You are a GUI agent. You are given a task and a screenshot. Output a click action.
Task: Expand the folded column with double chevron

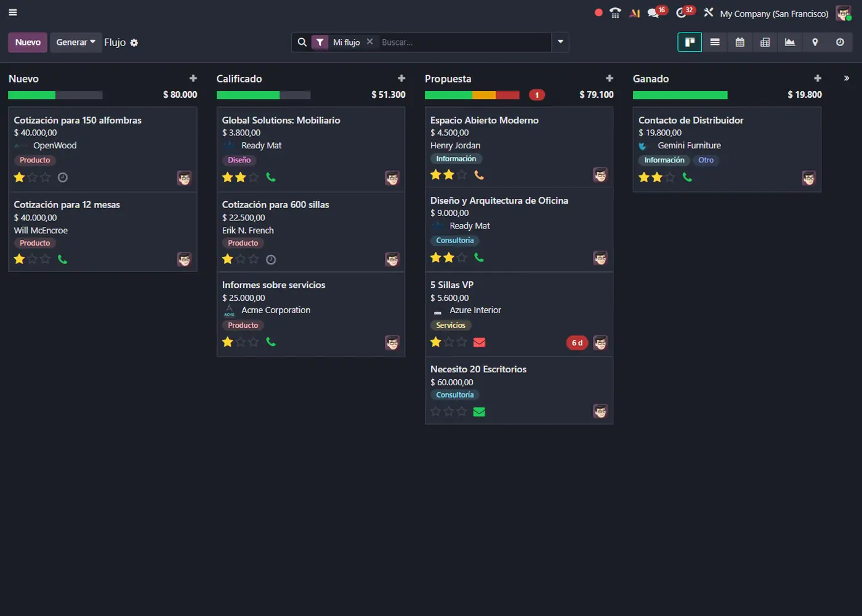coord(847,78)
